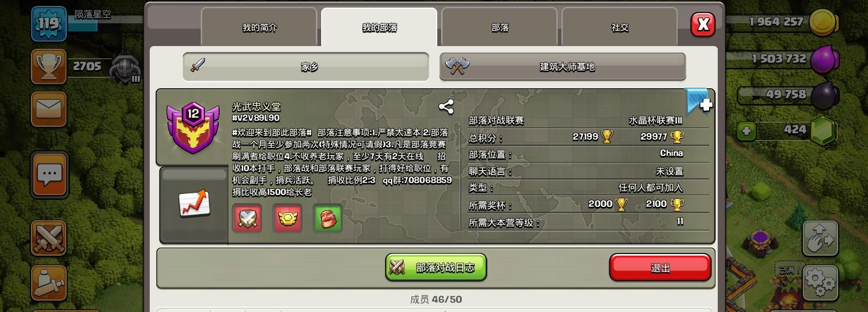Image resolution: width=868 pixels, height=312 pixels.
Task: Tap the green add gems plus button
Action: pos(746,131)
